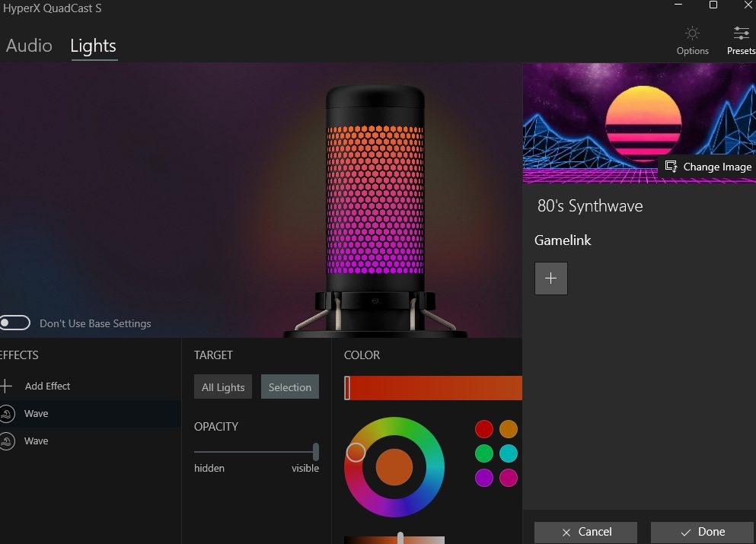Pick the purple color swatch

click(484, 478)
